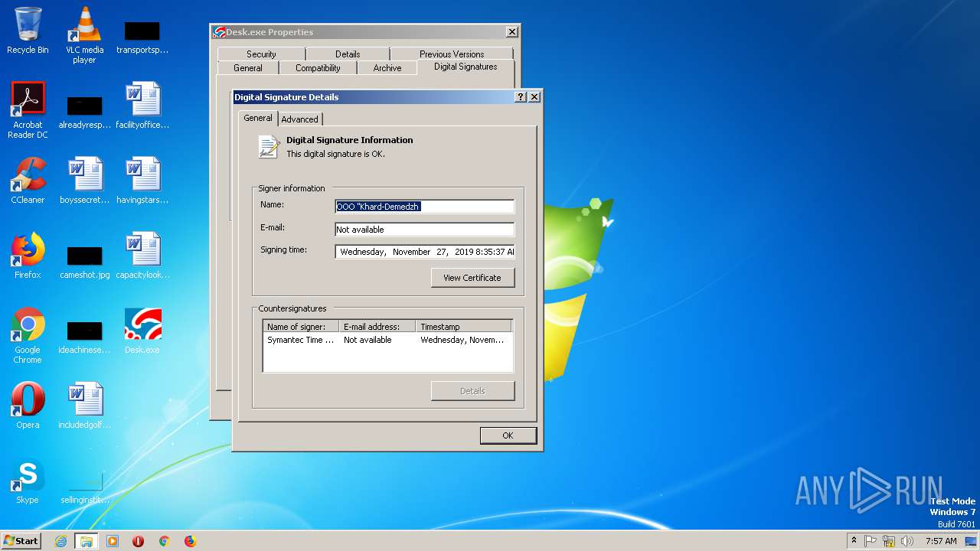
Task: Select the Desk.exe desktop file
Action: 142,331
